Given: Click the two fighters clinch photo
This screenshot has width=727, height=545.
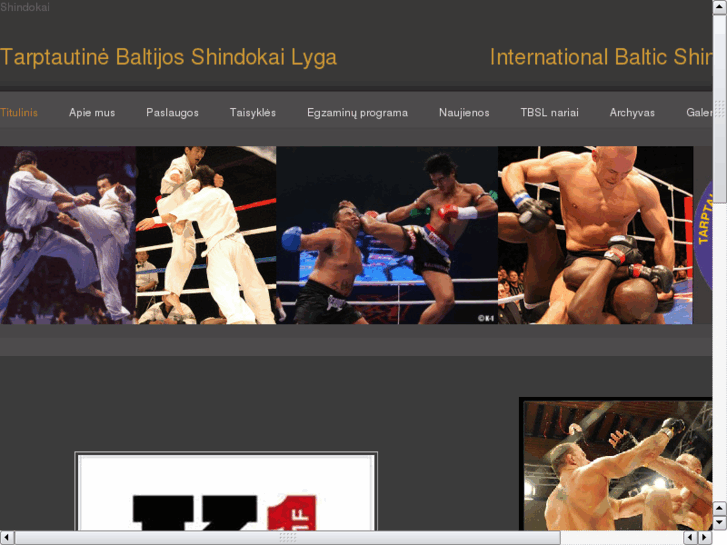Looking at the screenshot, I should click(x=616, y=464).
